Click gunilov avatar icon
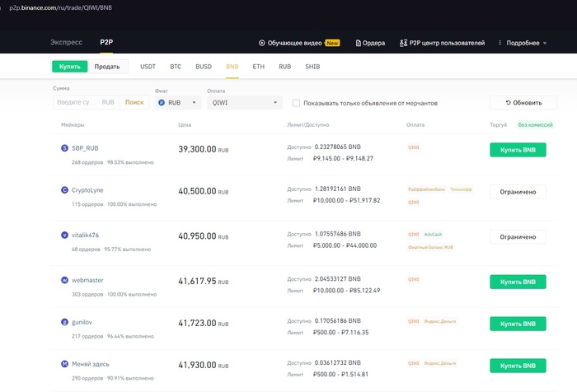577x392 pixels. click(x=64, y=322)
